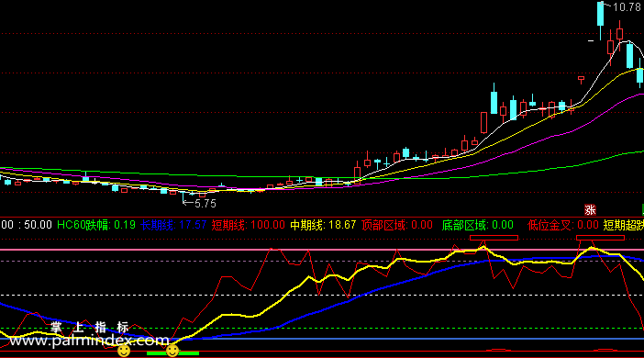Open the www.palmindex.com watermark link

click(x=89, y=341)
